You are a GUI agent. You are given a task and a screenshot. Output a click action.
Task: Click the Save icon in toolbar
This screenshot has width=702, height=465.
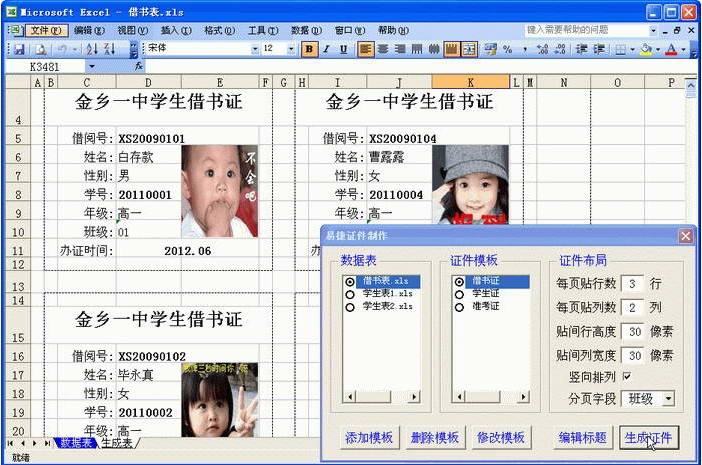click(19, 49)
